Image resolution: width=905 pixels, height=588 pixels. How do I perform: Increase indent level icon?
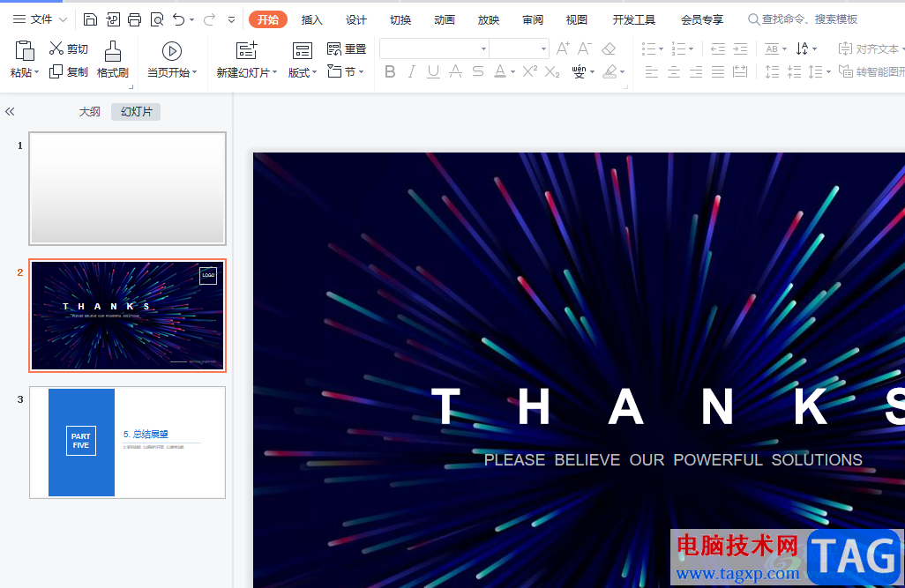coord(740,49)
